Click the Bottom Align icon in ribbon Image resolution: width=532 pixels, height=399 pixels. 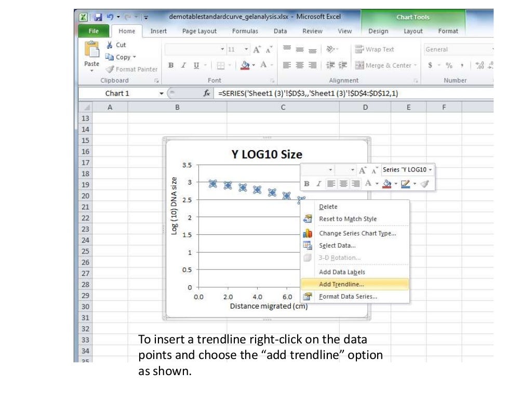(x=312, y=50)
